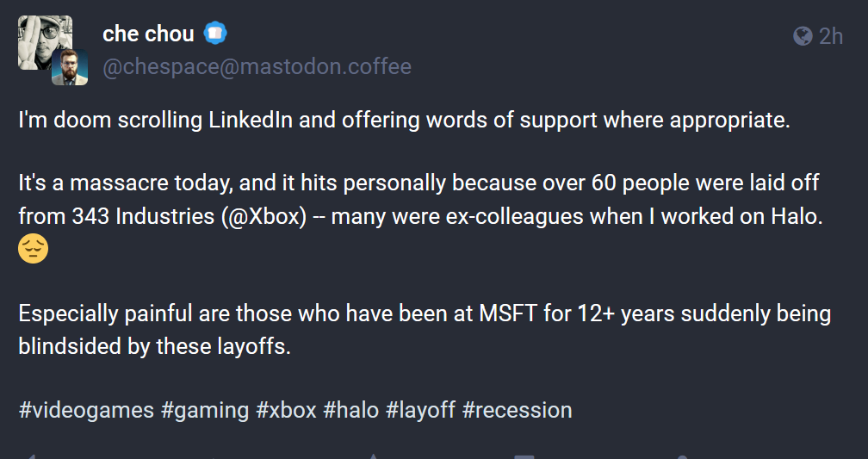Favourite the post with the star icon
This screenshot has height=459, width=868.
tap(373, 456)
